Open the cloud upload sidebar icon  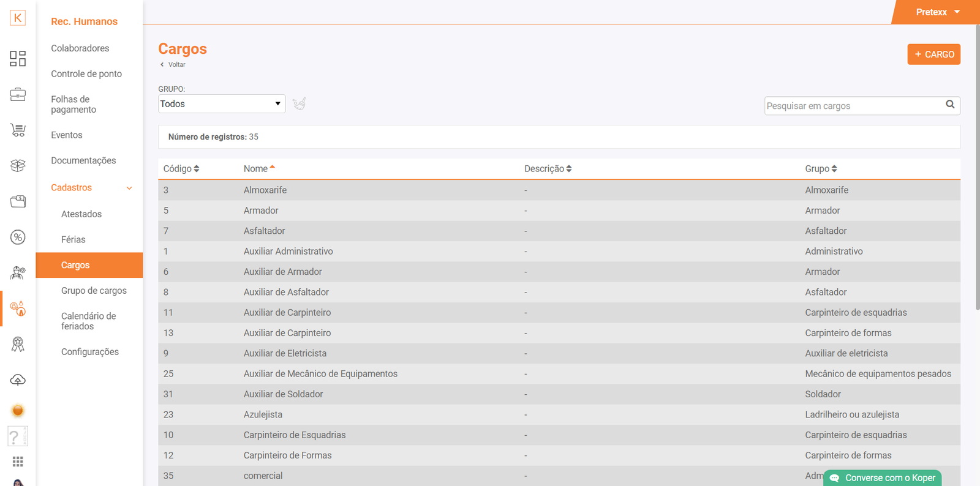click(x=18, y=380)
